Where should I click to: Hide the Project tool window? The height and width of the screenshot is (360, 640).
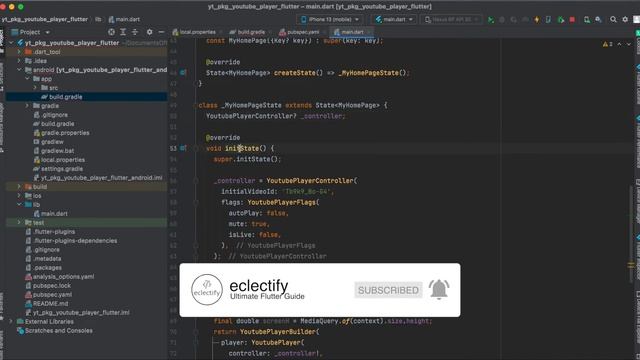(161, 32)
